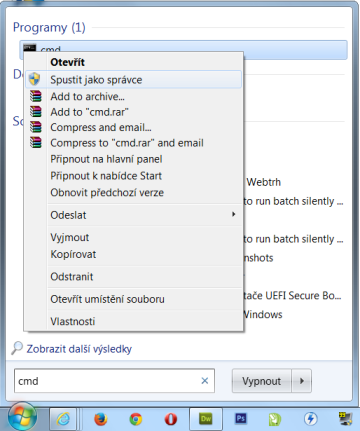Open the blue lightning bolt taskbar app

click(x=311, y=419)
